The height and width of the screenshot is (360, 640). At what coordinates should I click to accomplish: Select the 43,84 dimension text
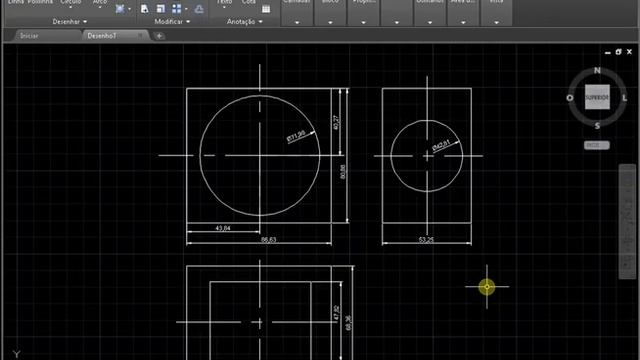(x=223, y=228)
